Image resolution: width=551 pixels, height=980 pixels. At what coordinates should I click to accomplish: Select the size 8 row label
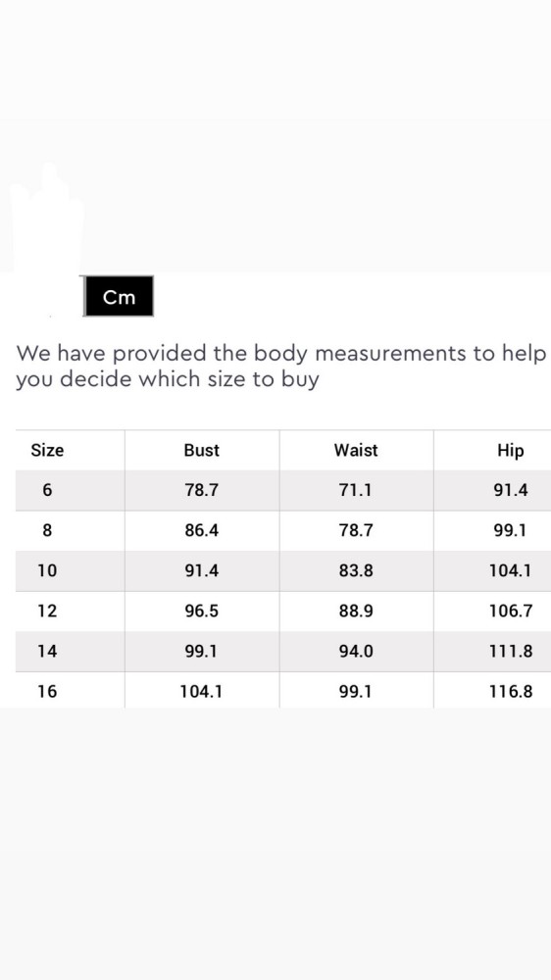click(x=47, y=530)
